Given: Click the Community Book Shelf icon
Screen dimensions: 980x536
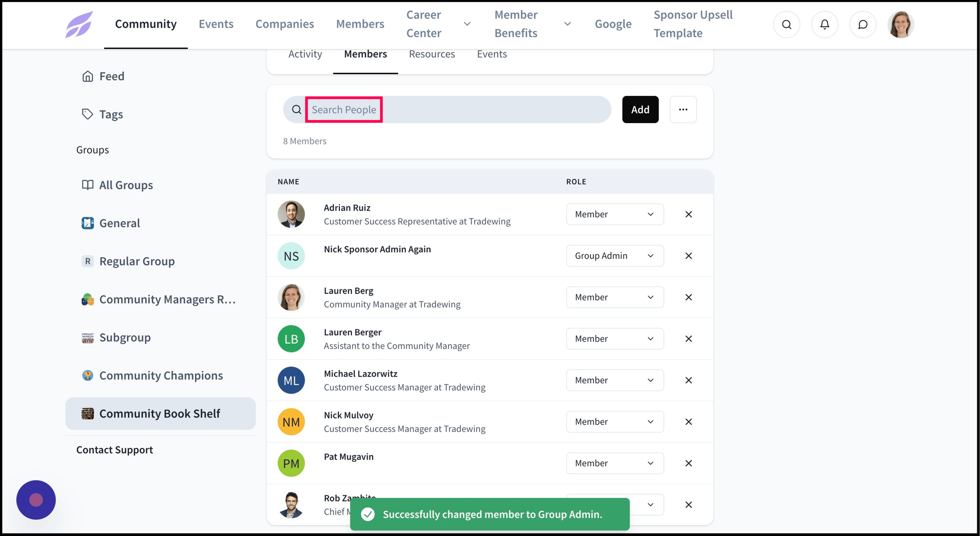Looking at the screenshot, I should pyautogui.click(x=87, y=413).
